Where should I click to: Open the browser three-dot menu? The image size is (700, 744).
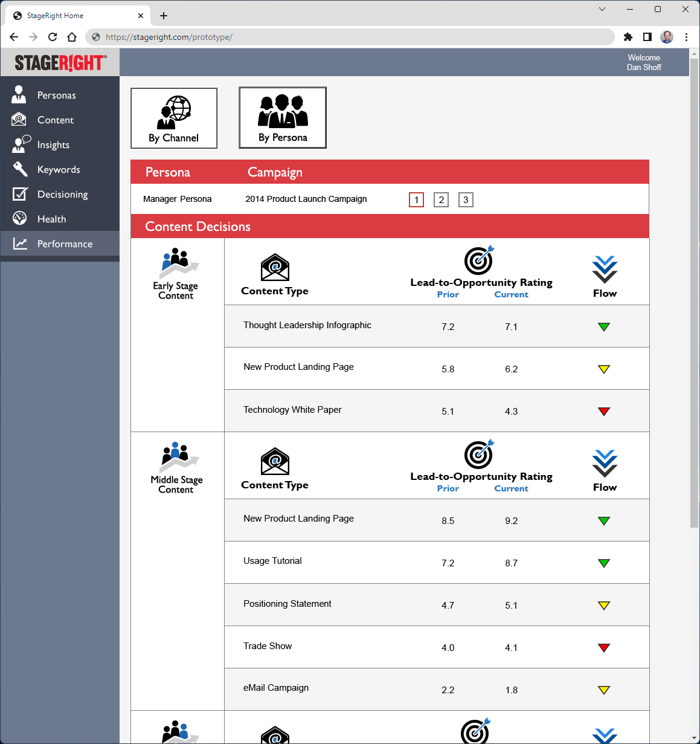(x=687, y=37)
